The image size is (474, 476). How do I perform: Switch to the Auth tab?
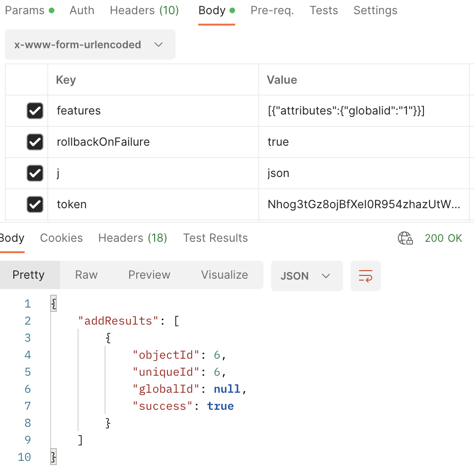tap(81, 10)
